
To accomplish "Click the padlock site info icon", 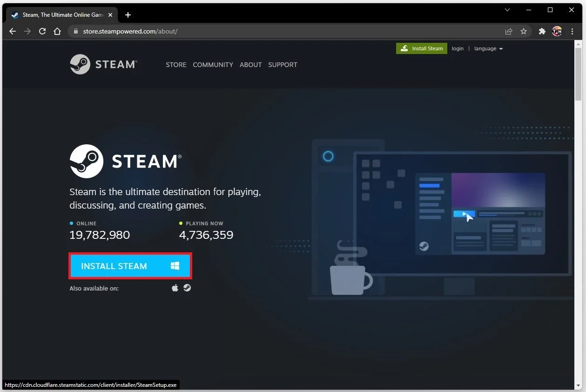I will click(76, 32).
